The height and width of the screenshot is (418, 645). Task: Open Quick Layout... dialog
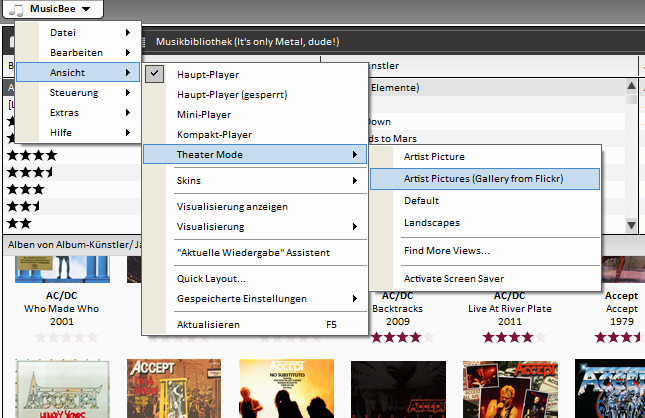(255, 279)
